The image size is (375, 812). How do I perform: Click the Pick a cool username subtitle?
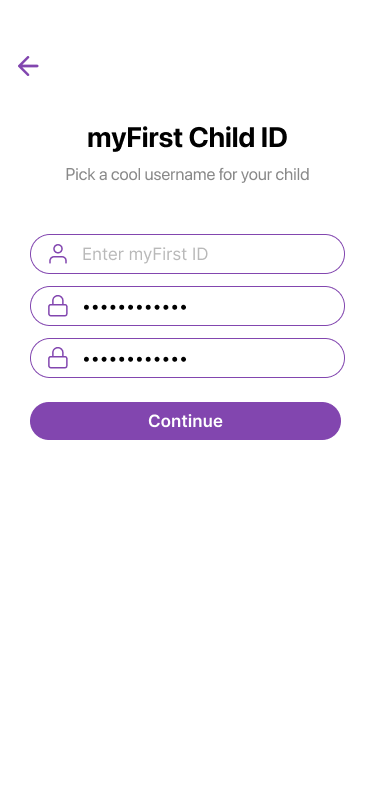(187, 175)
